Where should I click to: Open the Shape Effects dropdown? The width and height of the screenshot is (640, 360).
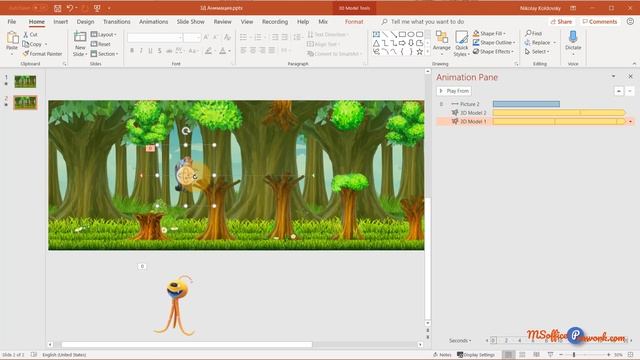[493, 51]
